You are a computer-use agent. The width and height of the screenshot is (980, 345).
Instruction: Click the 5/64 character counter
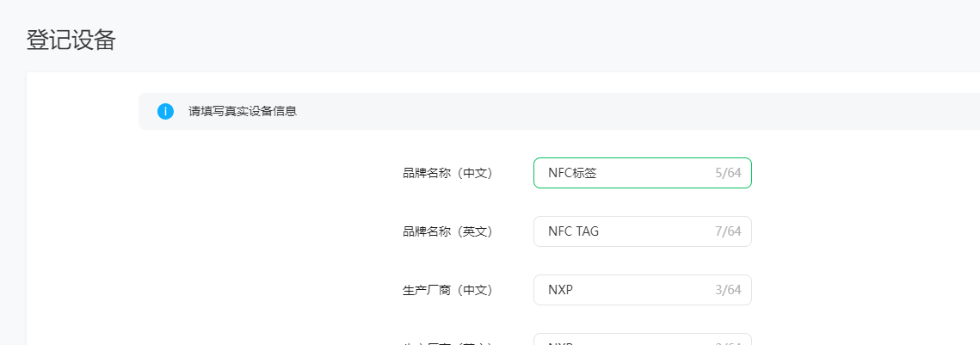[728, 173]
